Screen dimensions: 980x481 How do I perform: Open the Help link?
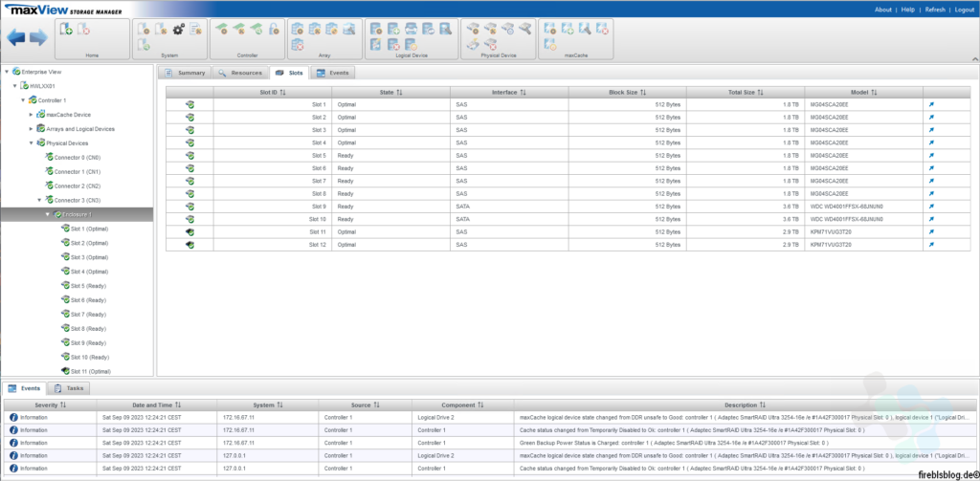coord(908,10)
